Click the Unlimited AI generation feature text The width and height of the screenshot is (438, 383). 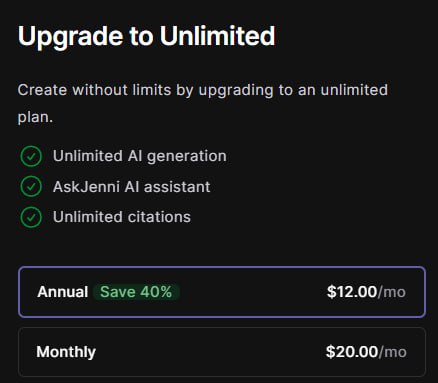pyautogui.click(x=140, y=156)
